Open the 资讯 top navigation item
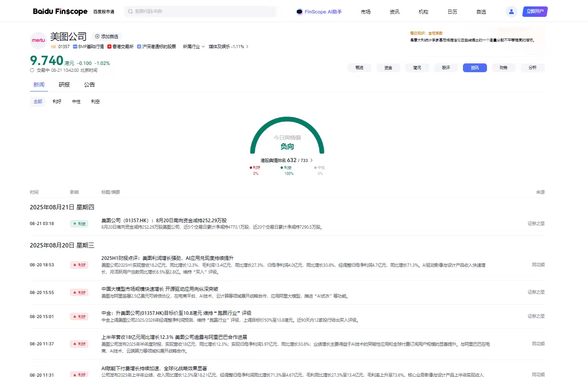Screen dimensions: 588x377 pyautogui.click(x=394, y=12)
